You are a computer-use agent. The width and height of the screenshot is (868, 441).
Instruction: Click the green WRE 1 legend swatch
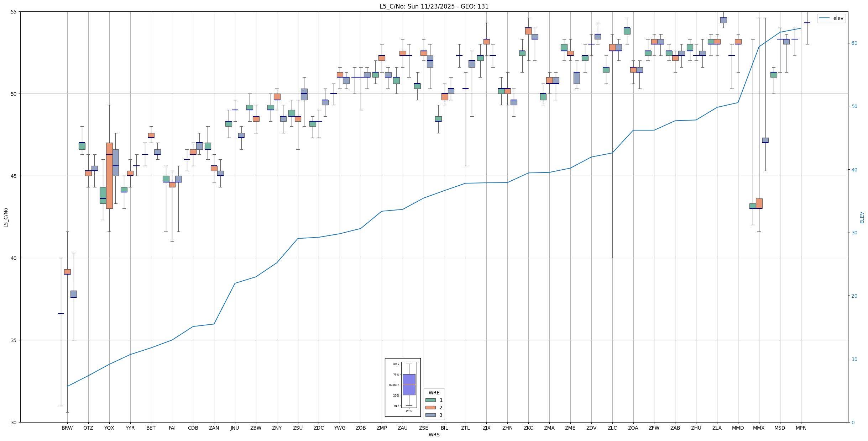click(430, 400)
